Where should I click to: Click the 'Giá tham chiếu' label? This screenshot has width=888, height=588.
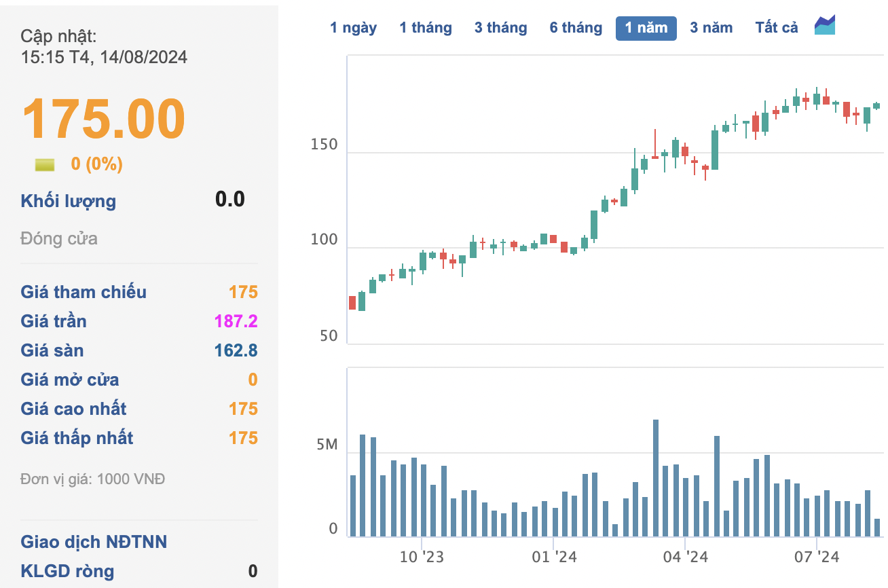coord(84,292)
